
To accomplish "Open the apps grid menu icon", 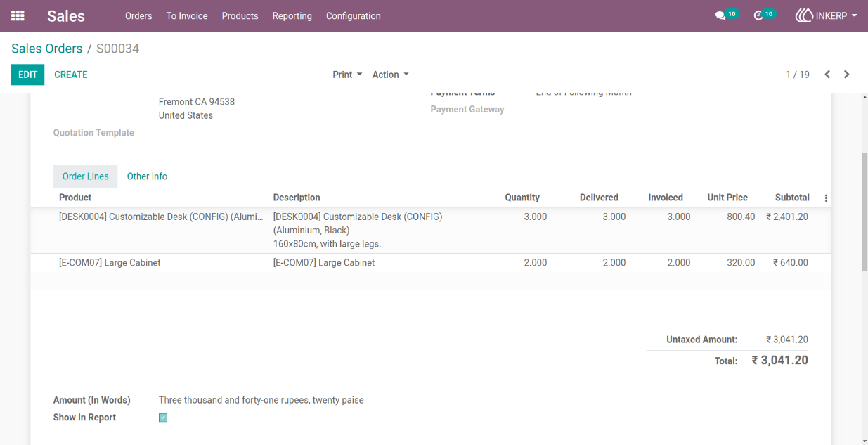I will tap(18, 15).
